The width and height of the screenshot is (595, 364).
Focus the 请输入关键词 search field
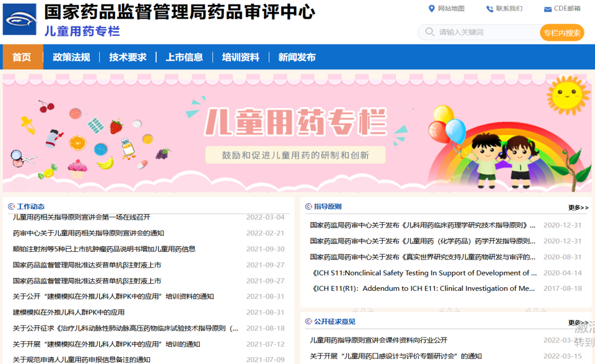click(486, 32)
